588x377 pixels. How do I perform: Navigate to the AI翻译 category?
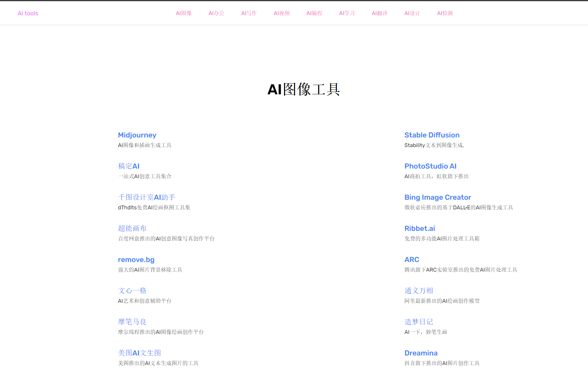pyautogui.click(x=380, y=13)
